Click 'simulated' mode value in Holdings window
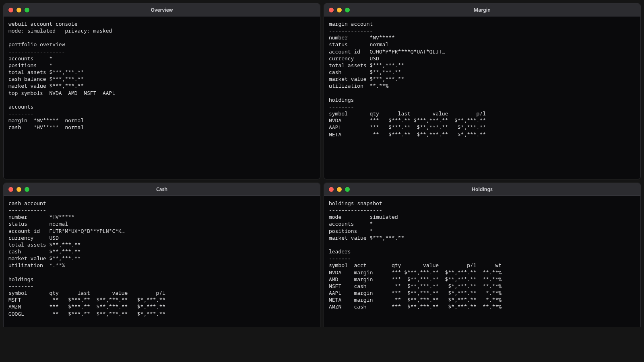Screen dimensions: 644x362 click(x=384, y=217)
